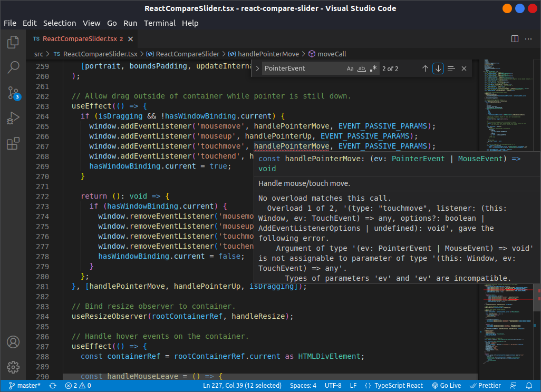This screenshot has height=392, width=541.
Task: Open the Run menu
Action: (130, 23)
